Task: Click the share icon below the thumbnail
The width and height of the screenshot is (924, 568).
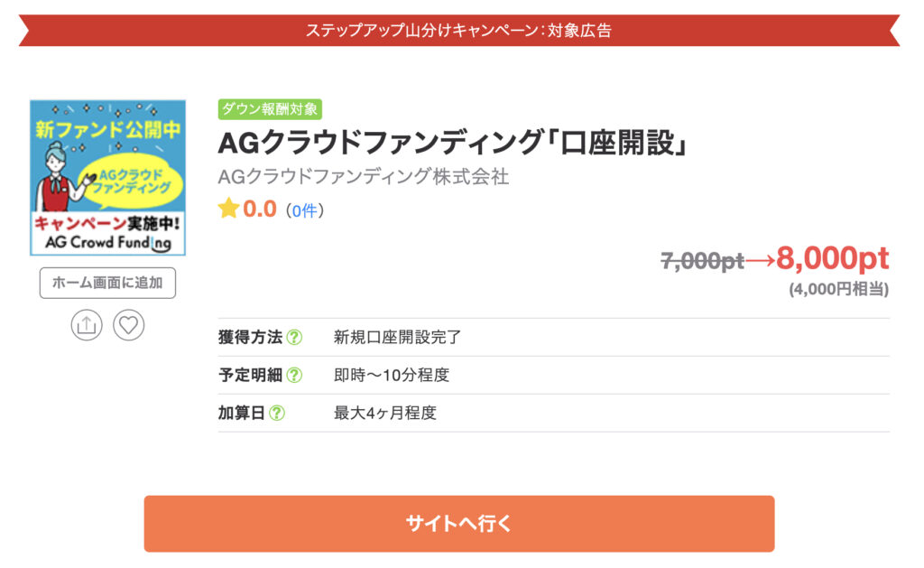Action: tap(87, 325)
